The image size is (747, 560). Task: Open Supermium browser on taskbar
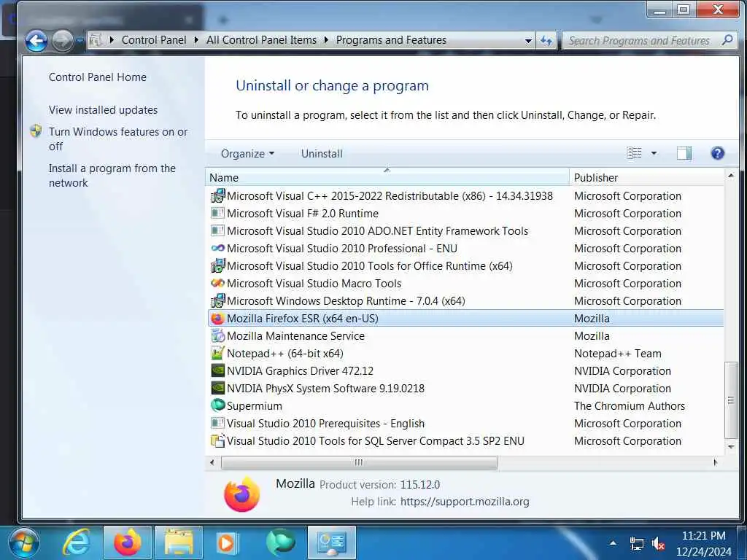[281, 542]
